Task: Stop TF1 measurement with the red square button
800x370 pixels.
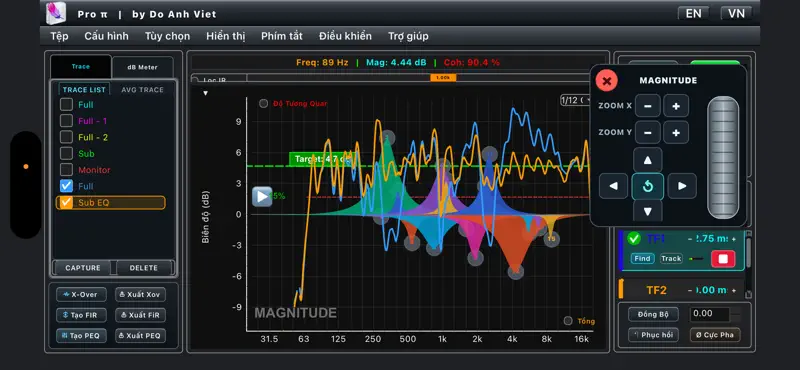Action: (x=723, y=259)
